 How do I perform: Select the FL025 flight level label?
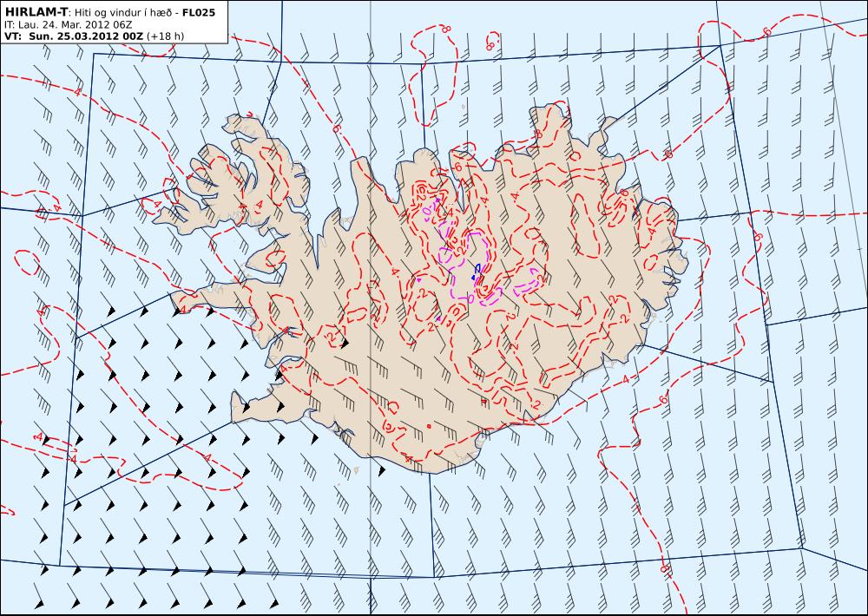(198, 12)
